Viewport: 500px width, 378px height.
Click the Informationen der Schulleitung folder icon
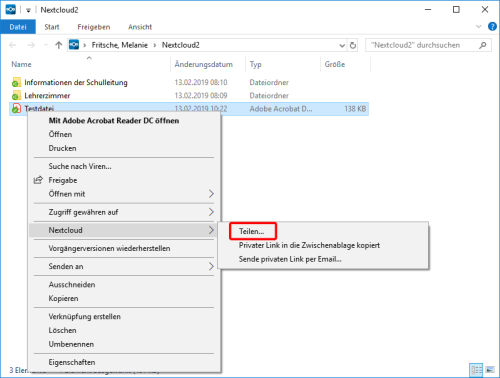[x=16, y=82]
